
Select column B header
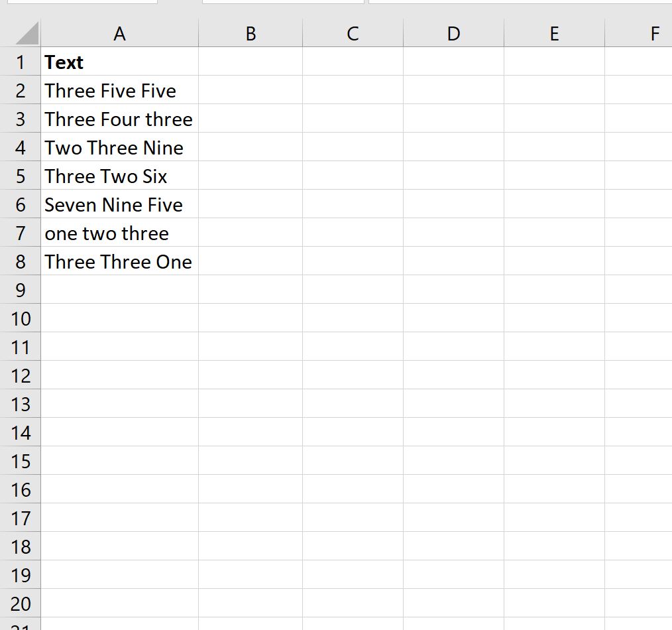251,33
